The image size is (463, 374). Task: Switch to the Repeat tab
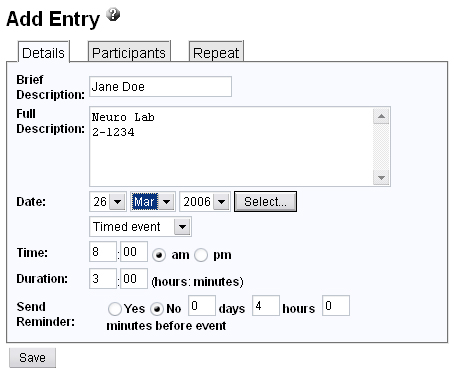216,52
